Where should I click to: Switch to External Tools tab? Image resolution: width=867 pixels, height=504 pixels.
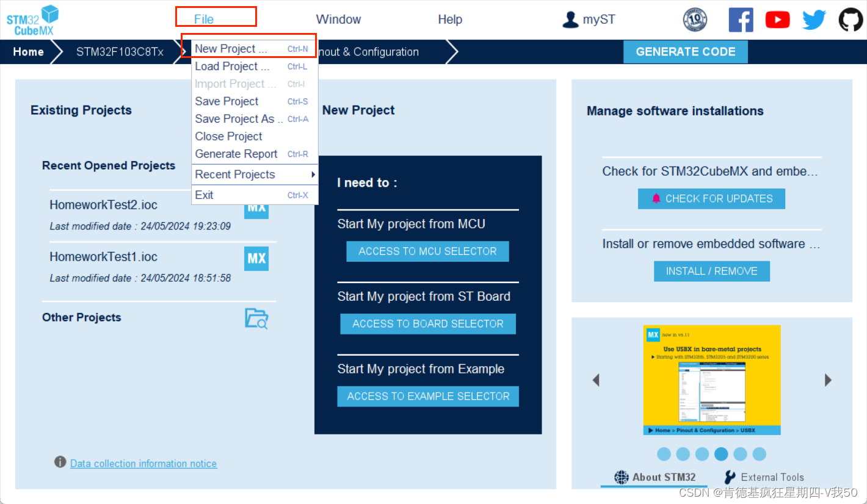coord(764,478)
